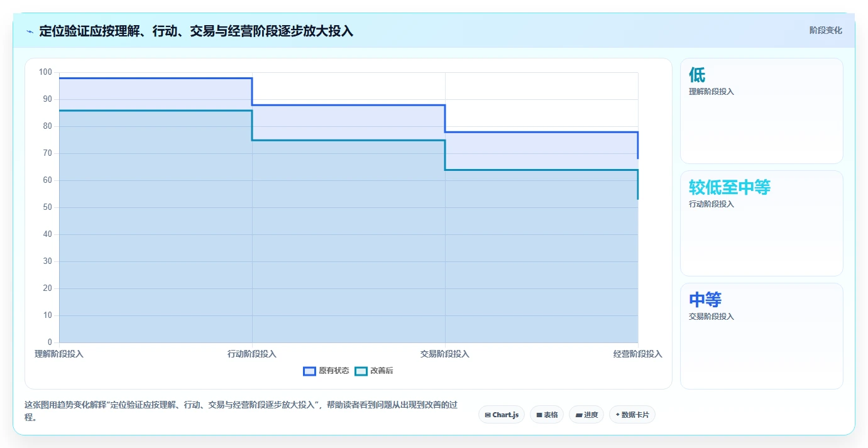This screenshot has height=448, width=868.
Task: Click the chart description paragraph starting 这张图用趋势变化
Action: pyautogui.click(x=241, y=410)
